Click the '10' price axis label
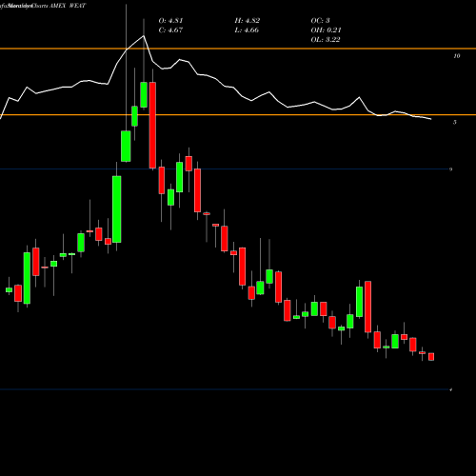 pyautogui.click(x=456, y=56)
